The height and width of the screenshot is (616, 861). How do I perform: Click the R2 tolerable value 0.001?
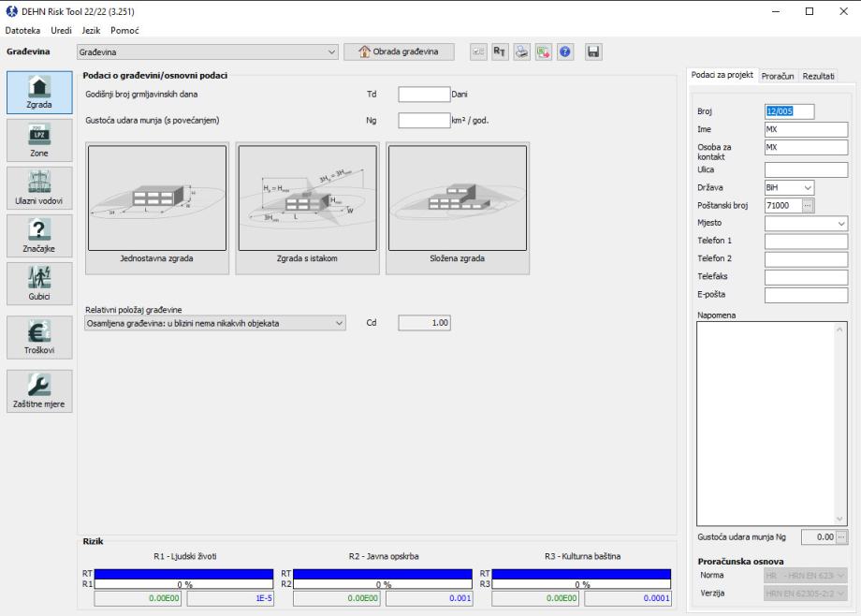[x=430, y=598]
